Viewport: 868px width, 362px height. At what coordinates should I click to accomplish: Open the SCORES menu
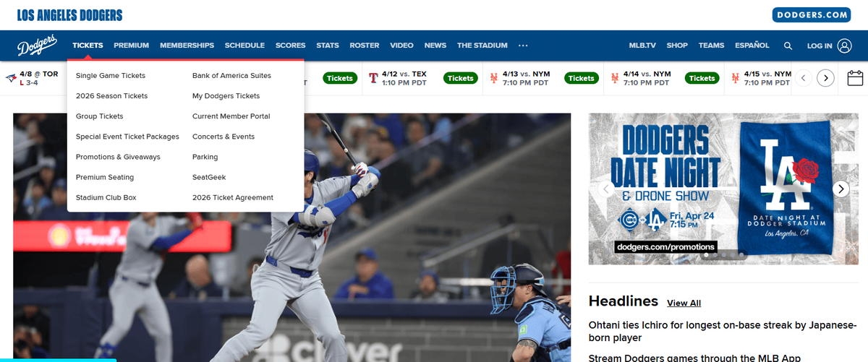290,46
